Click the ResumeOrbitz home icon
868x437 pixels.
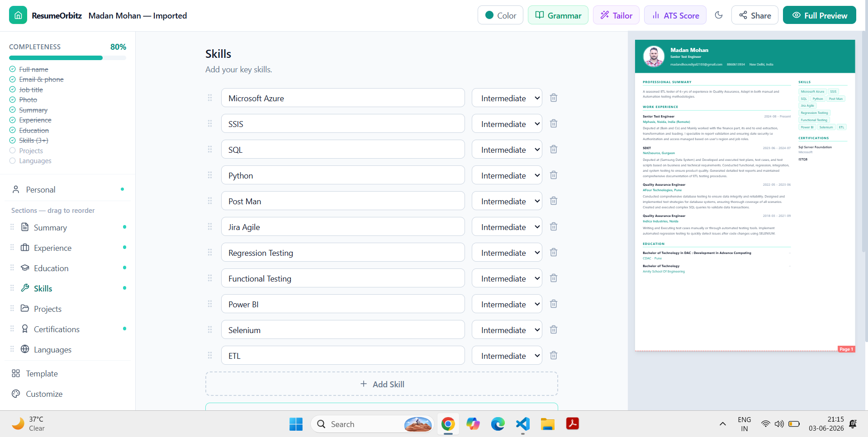coord(18,15)
